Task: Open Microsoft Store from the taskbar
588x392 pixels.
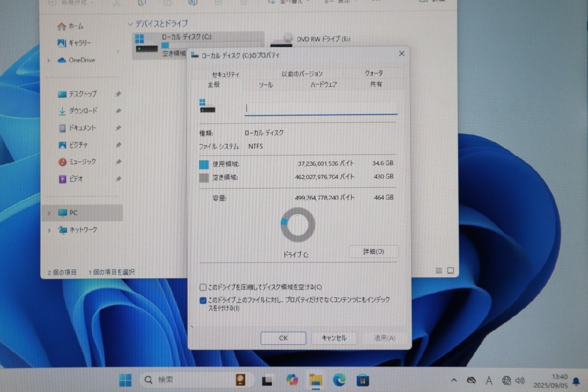Action: click(362, 379)
